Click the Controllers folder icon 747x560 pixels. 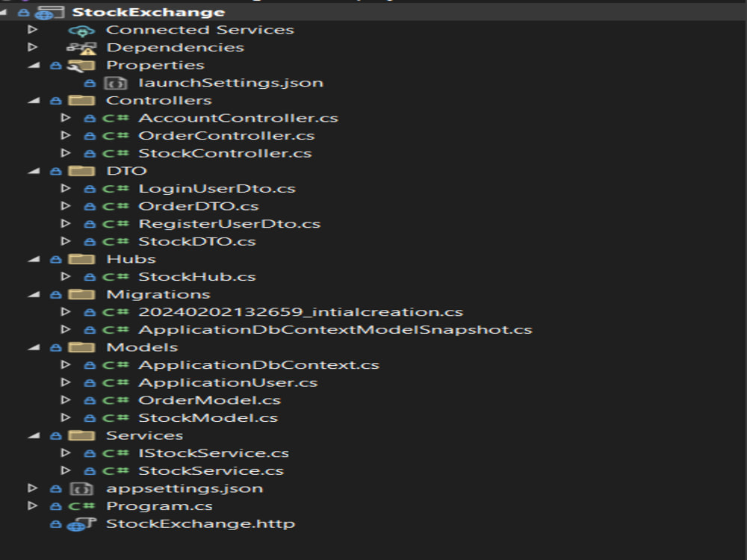coord(81,101)
